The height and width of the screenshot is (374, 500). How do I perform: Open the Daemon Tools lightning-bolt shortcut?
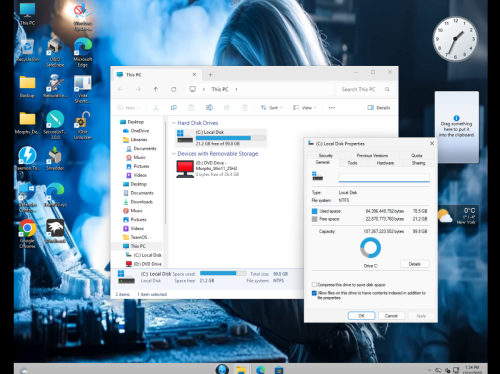tap(27, 158)
